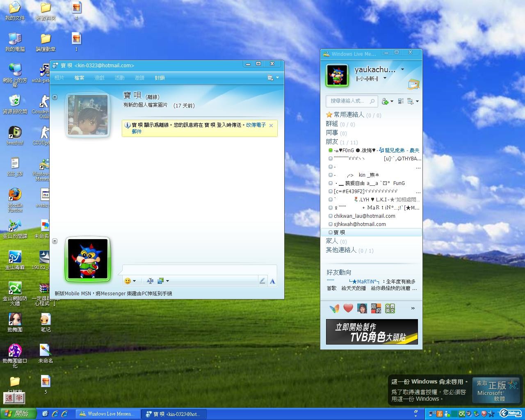Screen dimensions: 525x420
Task: Switch to Windows Live Messenger taskbar button
Action: pos(108,414)
